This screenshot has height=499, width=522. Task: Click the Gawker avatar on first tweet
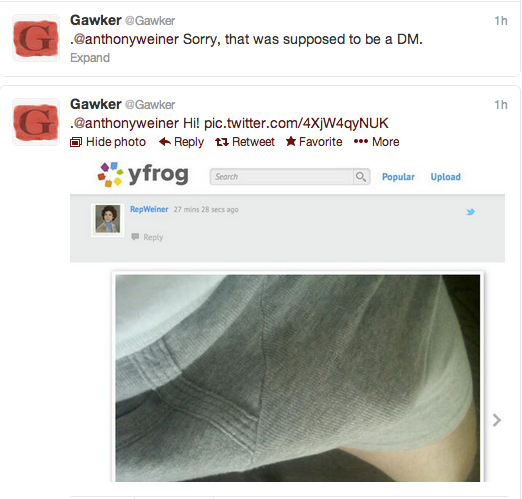click(x=36, y=38)
